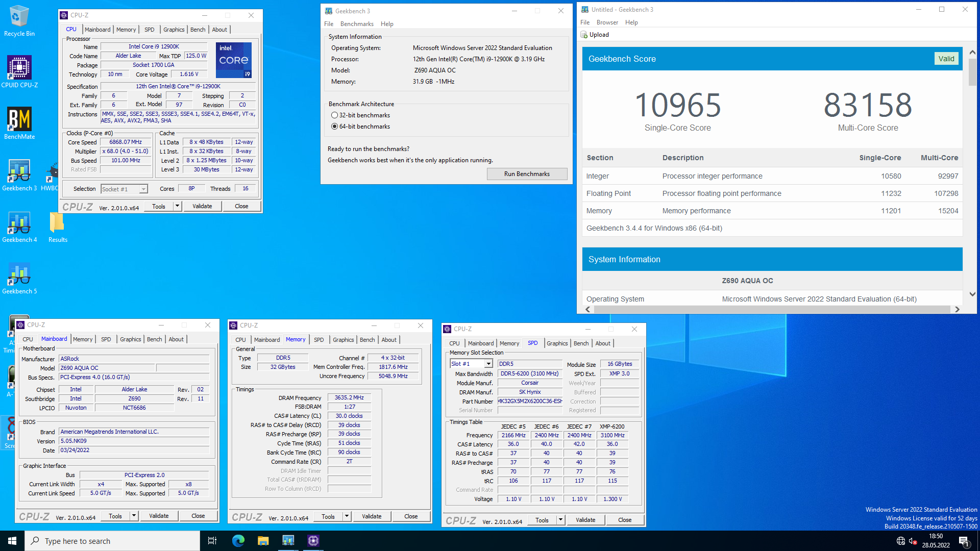Click the vertical scrollbar down arrow in Geekbench results

coord(972,294)
